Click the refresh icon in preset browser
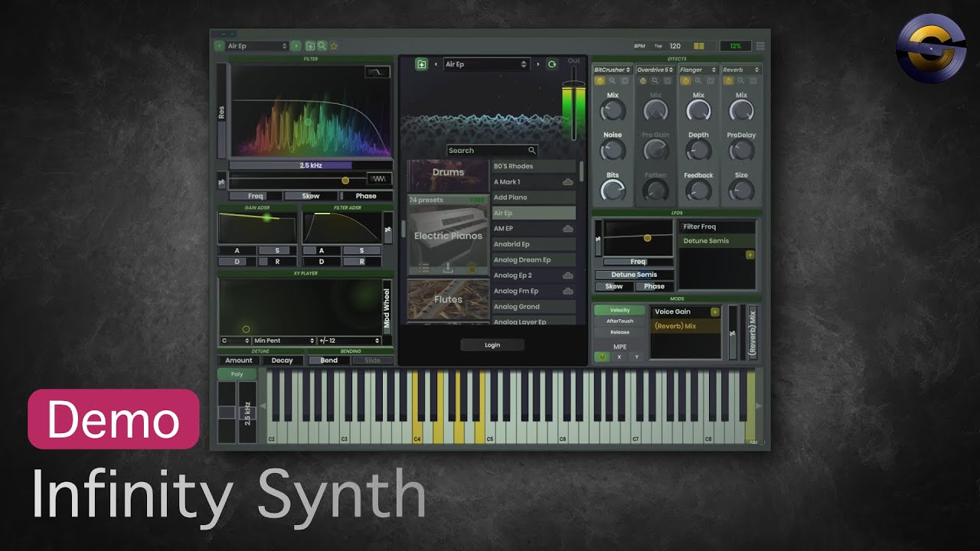 552,64
